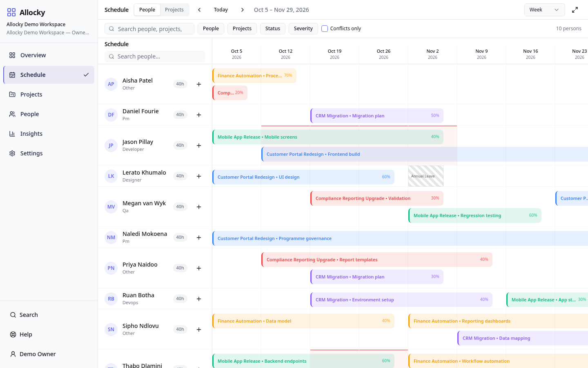Open the Week view dropdown

coord(544,10)
